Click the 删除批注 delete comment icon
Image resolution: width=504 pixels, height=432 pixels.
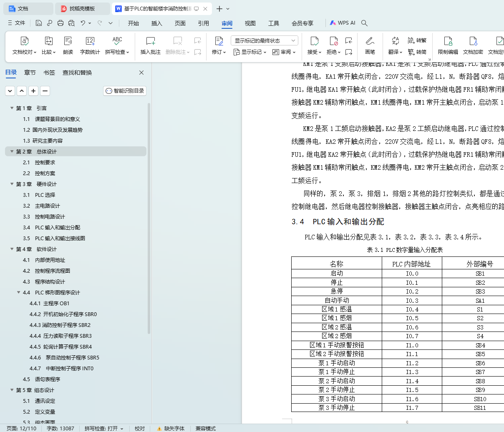pos(178,41)
